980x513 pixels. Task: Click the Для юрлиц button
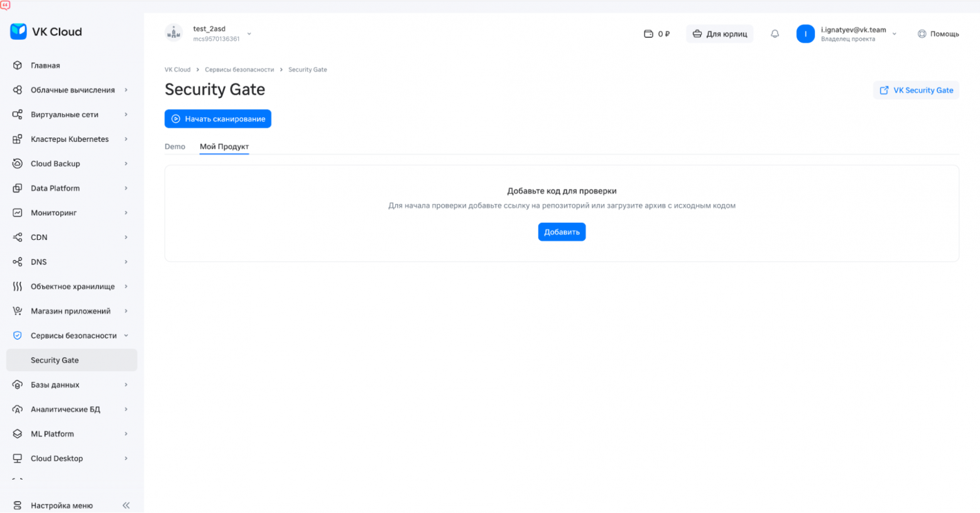(720, 34)
